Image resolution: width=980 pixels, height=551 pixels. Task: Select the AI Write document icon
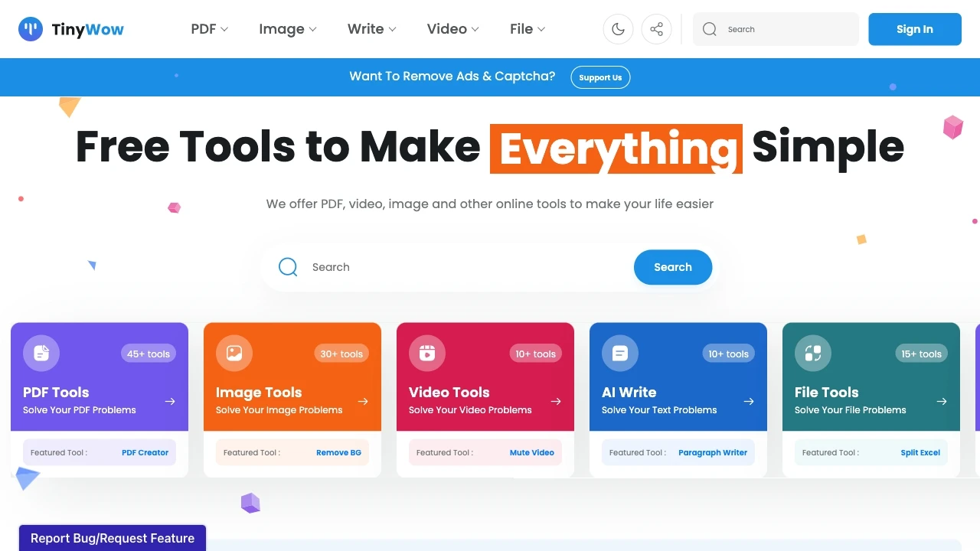[619, 353]
